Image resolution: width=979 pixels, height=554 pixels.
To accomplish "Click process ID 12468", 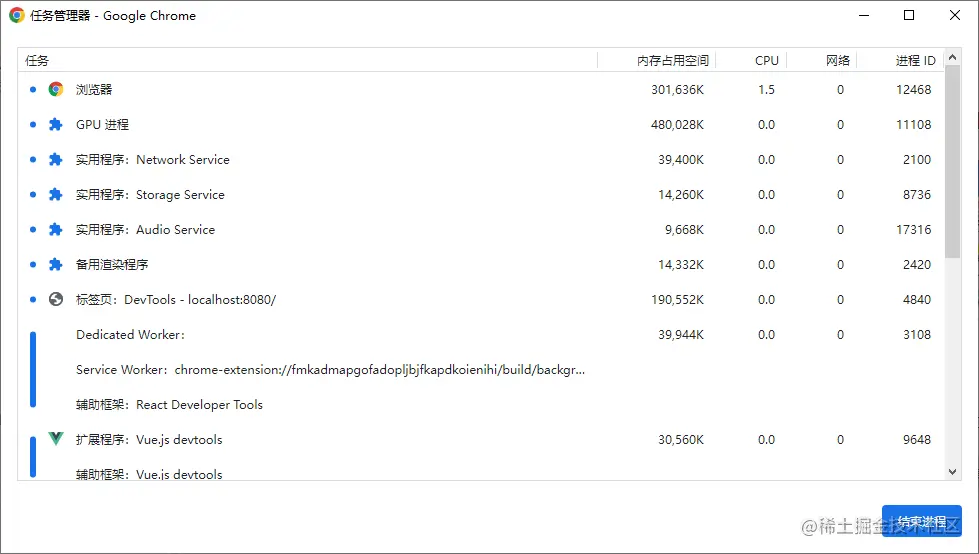I will [913, 89].
